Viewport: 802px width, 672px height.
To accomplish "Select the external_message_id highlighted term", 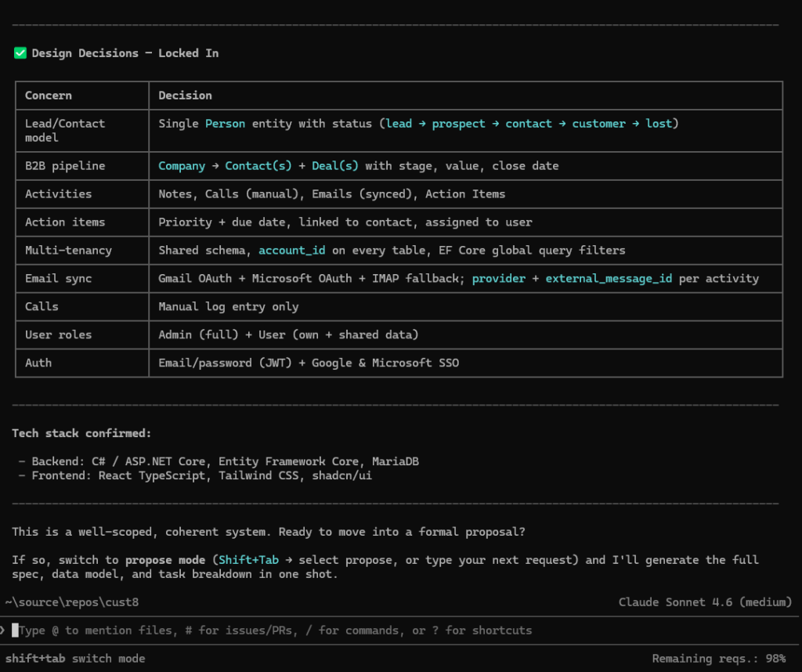I will pyautogui.click(x=609, y=279).
